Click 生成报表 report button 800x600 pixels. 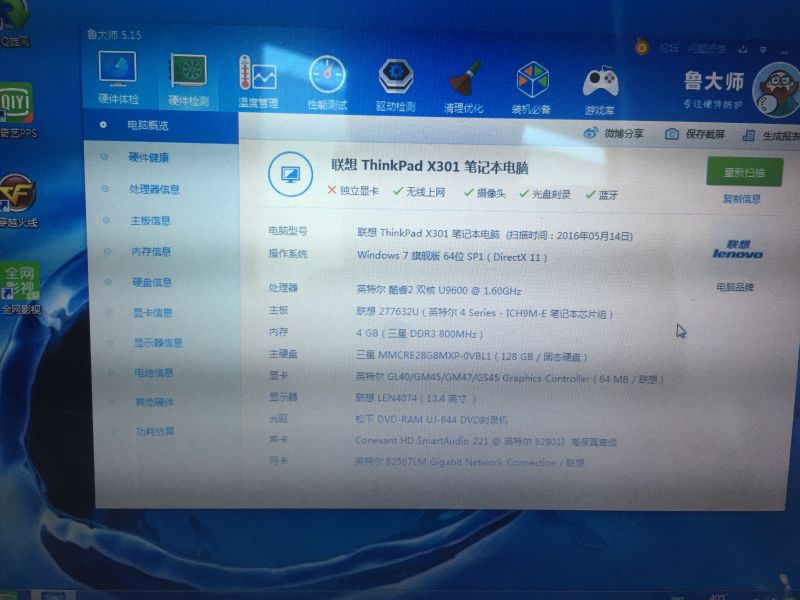click(x=771, y=136)
